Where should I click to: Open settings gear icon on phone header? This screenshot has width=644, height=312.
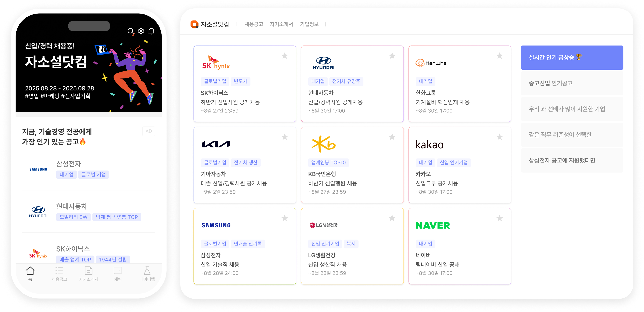(x=141, y=31)
